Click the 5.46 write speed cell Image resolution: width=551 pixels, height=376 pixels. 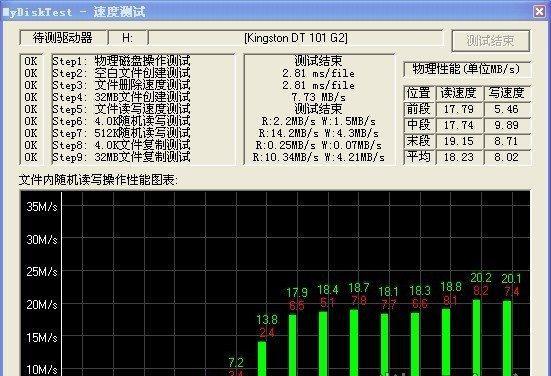(506, 109)
